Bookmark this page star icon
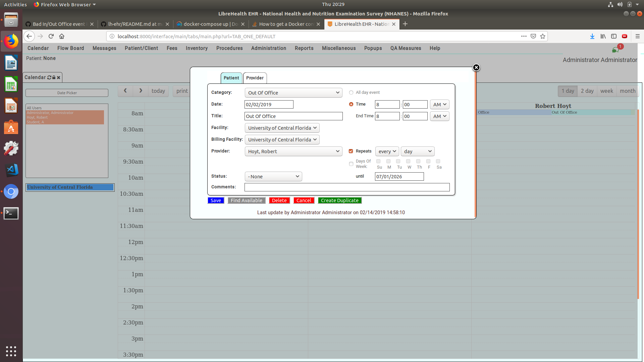Viewport: 644px width, 362px height. click(x=543, y=36)
